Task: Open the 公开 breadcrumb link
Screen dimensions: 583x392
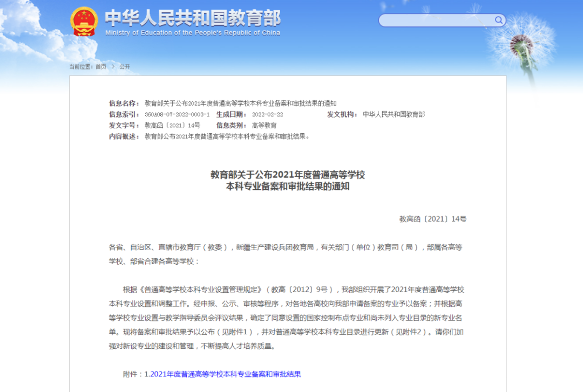Action: (125, 66)
